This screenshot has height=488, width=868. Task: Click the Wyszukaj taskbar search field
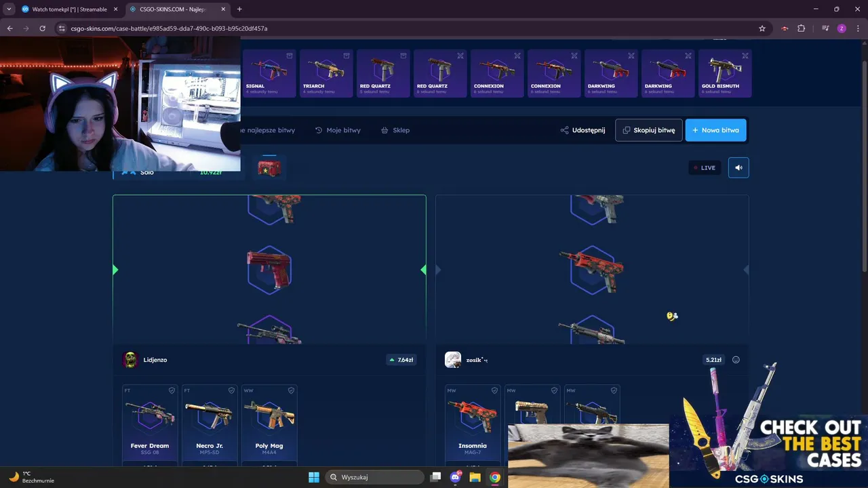pyautogui.click(x=374, y=477)
